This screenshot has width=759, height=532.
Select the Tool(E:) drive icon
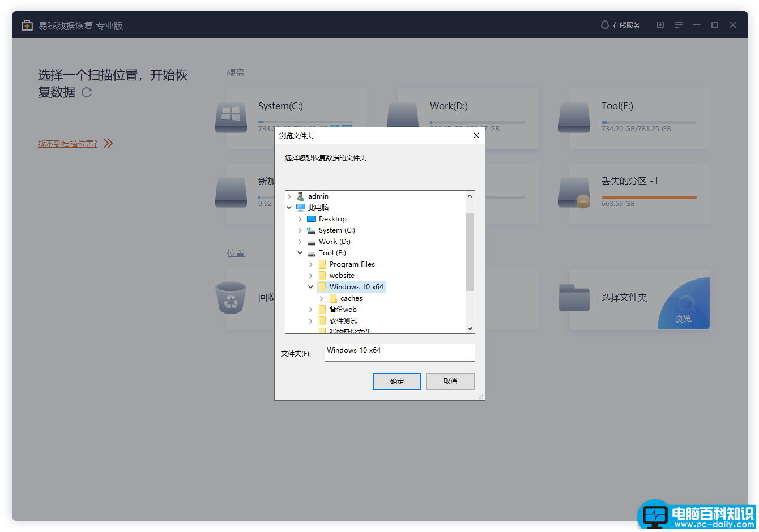coord(574,117)
